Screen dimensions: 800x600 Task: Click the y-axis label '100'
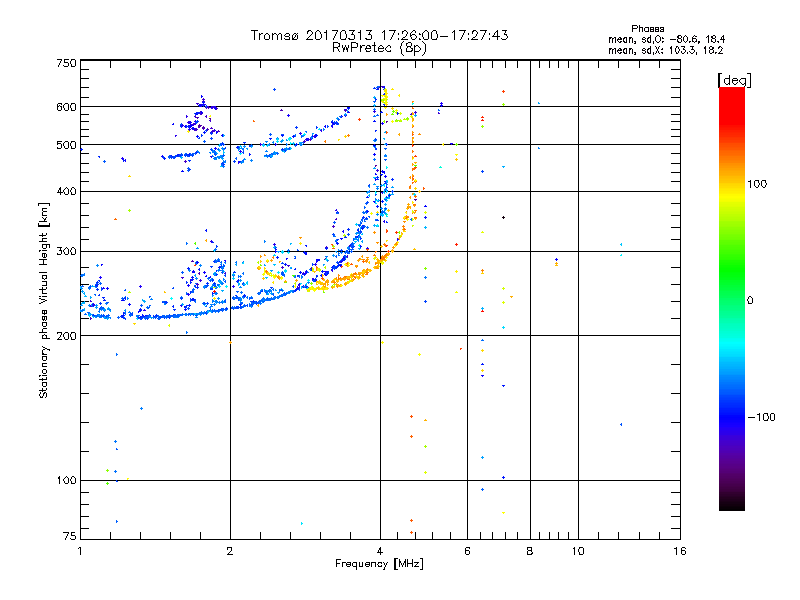click(66, 481)
